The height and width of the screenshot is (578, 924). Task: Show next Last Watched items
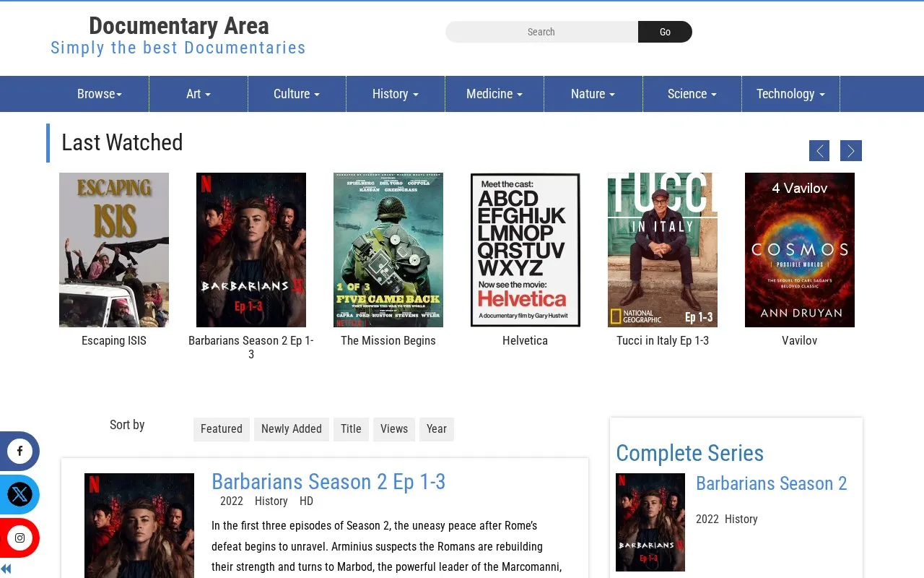[851, 150]
